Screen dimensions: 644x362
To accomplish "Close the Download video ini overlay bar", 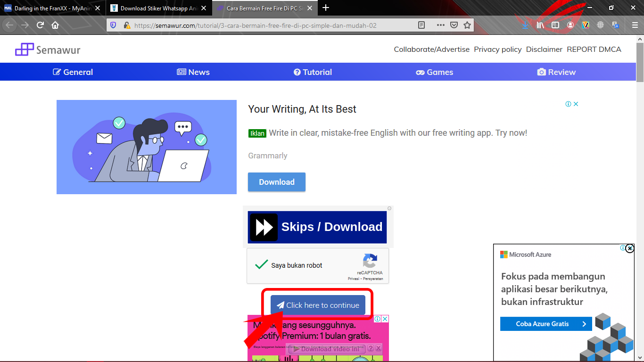I will 378,348.
